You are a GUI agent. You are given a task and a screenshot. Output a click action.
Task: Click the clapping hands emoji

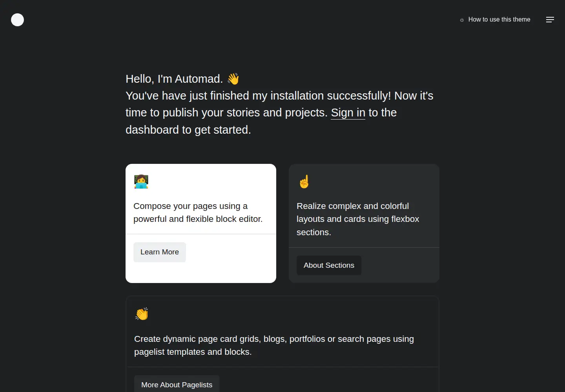tap(142, 314)
